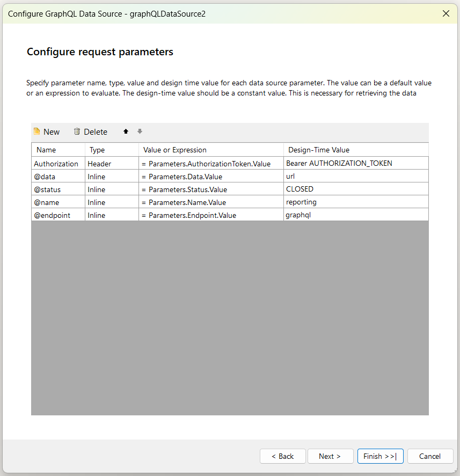Select the Authorization parameter row

point(56,163)
